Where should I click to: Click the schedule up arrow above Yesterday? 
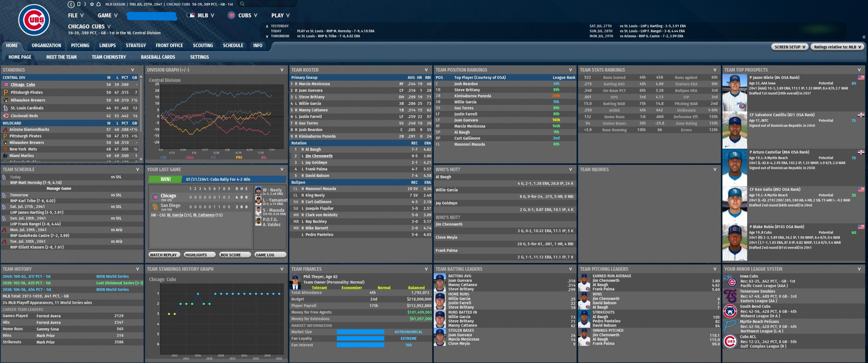coord(267,26)
